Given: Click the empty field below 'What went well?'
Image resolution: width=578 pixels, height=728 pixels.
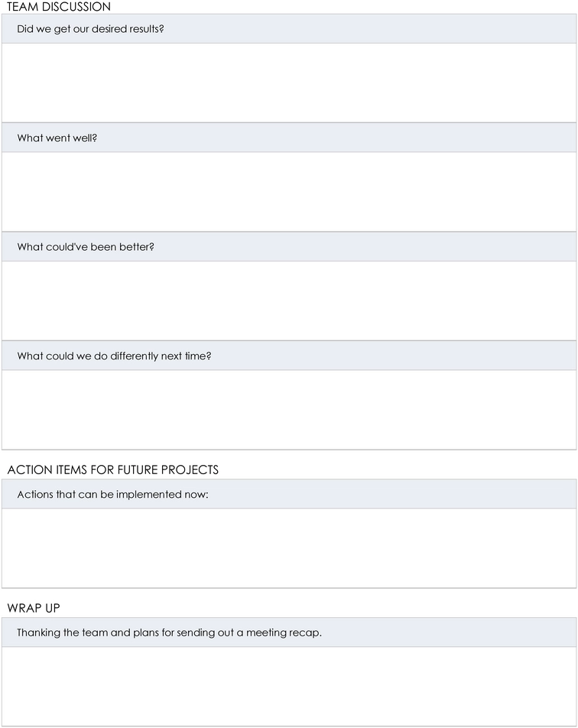Looking at the screenshot, I should tap(289, 192).
